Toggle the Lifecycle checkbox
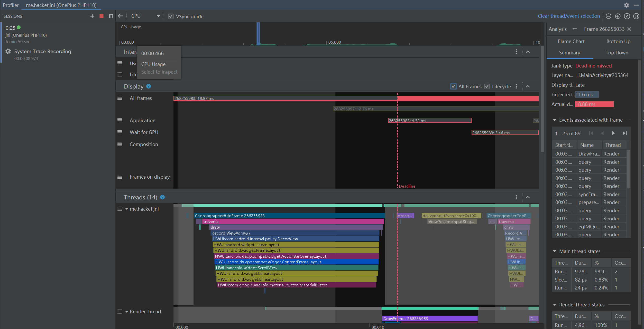644x329 pixels. tap(487, 86)
